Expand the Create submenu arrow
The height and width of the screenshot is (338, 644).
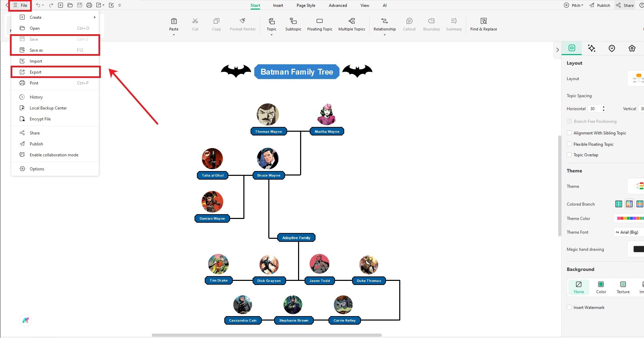click(x=95, y=17)
